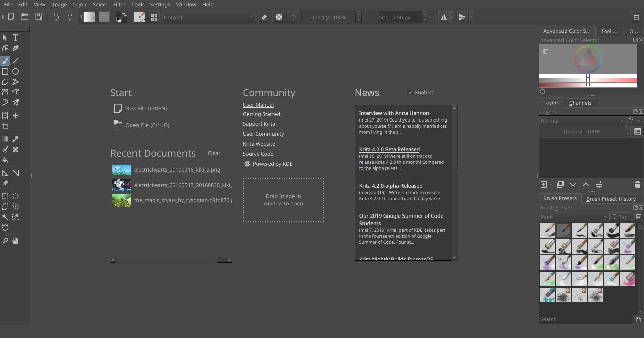The width and height of the screenshot is (644, 338).
Task: Open the Paint tag dropdown
Action: pos(574,217)
